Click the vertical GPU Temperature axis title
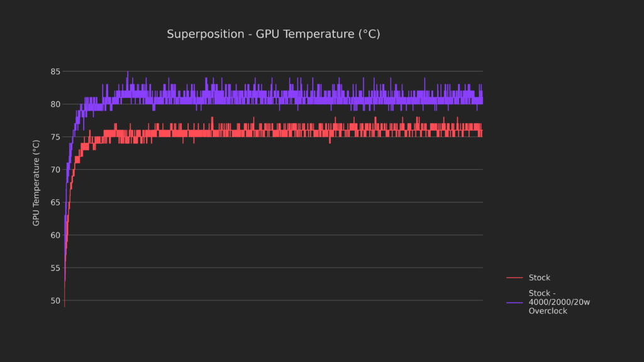Screen dimensions: 644x362 pyautogui.click(x=36, y=182)
